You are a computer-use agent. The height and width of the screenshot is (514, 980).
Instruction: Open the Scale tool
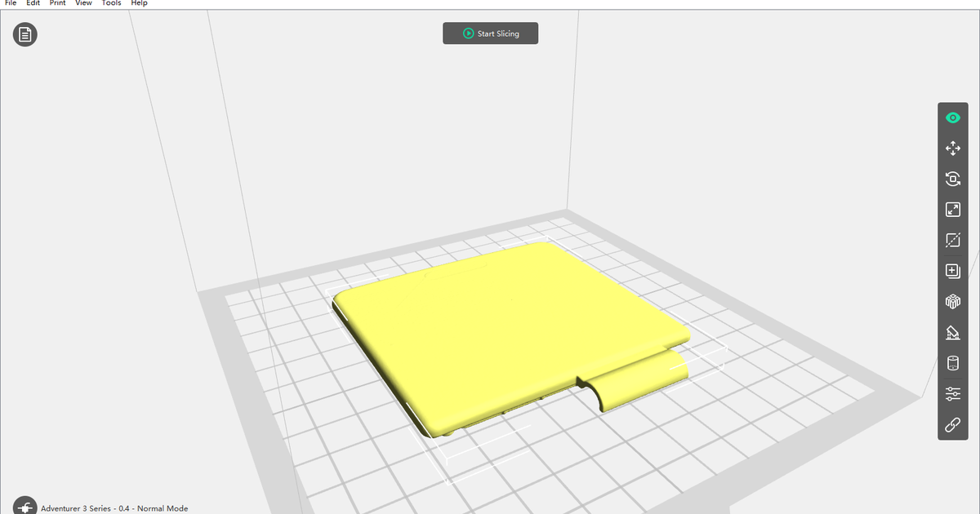pos(952,210)
